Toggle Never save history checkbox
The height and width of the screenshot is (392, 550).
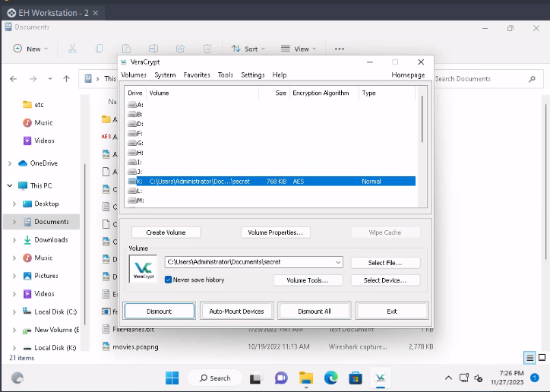click(x=169, y=280)
